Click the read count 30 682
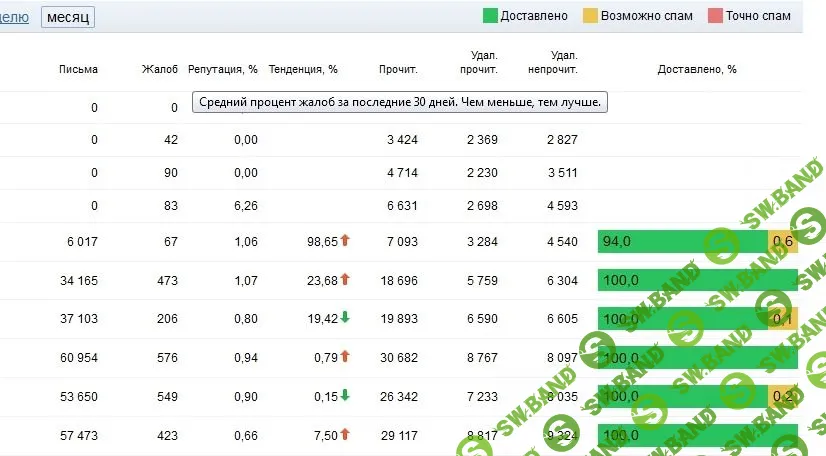Viewport: 826px width, 456px height. click(x=399, y=358)
